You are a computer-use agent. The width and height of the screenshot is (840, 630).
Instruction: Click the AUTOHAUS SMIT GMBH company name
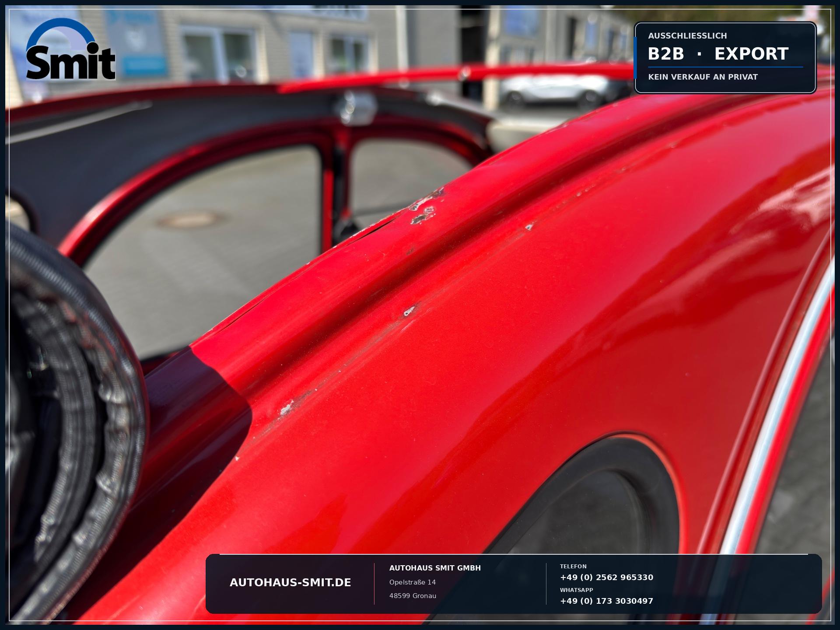(x=435, y=568)
